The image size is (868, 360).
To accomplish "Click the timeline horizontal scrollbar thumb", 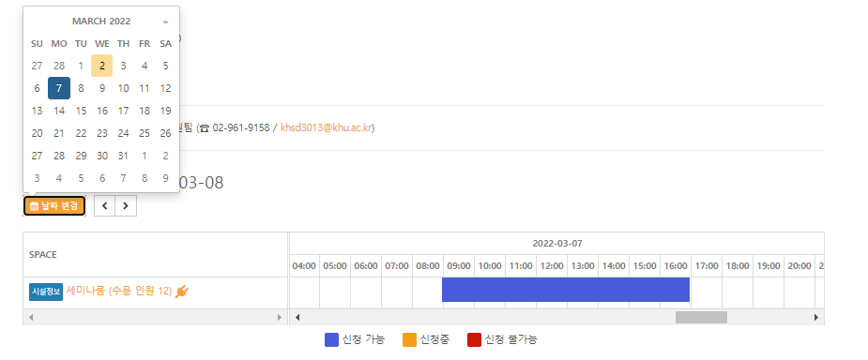I will pyautogui.click(x=701, y=318).
